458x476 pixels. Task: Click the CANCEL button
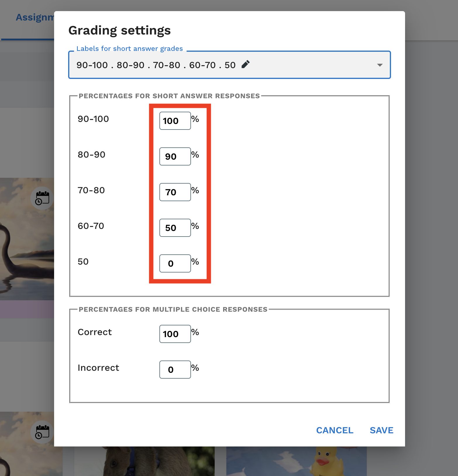(x=335, y=430)
